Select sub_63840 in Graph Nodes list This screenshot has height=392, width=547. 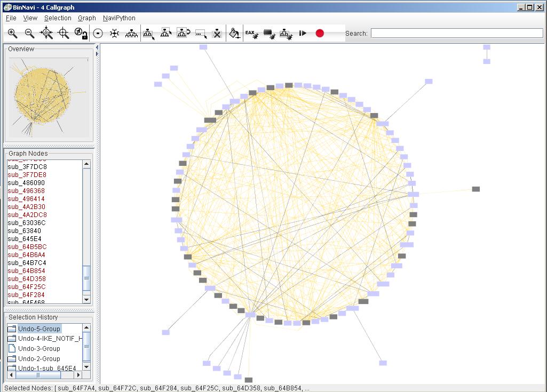point(25,231)
